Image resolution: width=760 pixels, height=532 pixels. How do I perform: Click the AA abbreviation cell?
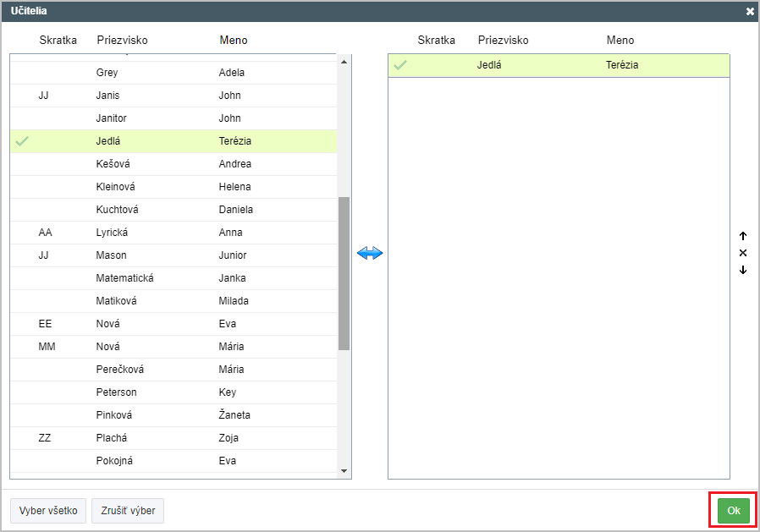click(x=45, y=233)
